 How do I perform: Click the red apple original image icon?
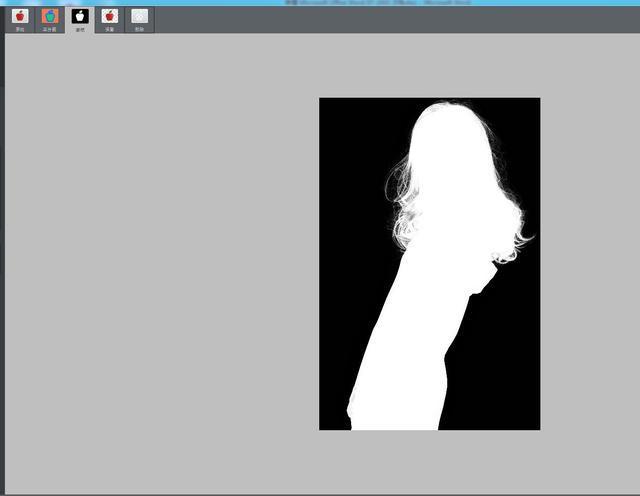20,16
